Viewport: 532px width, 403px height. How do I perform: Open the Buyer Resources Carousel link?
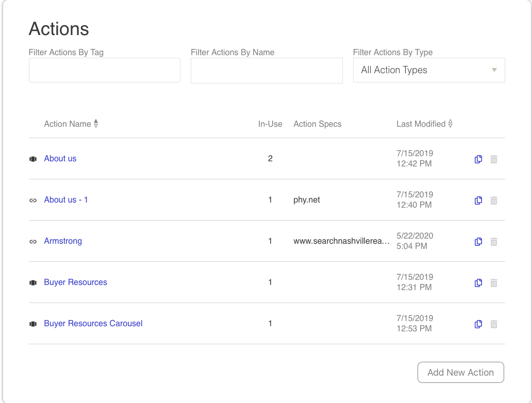click(x=93, y=324)
